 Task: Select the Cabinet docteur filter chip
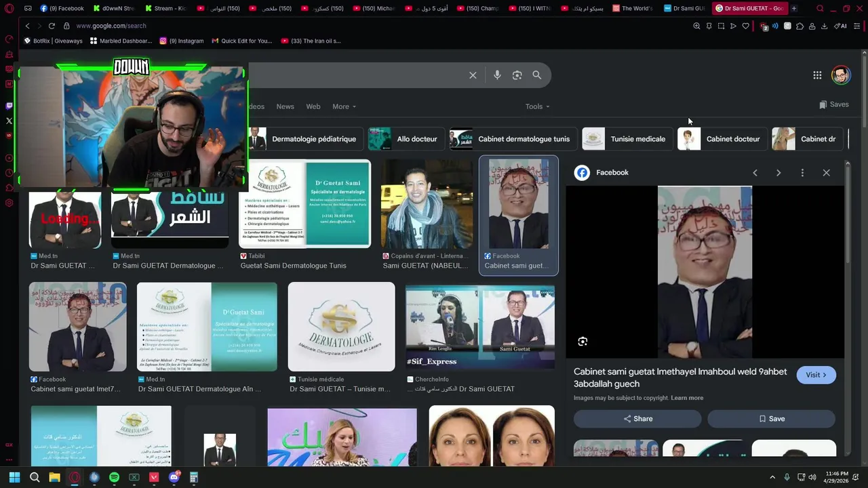coord(722,139)
